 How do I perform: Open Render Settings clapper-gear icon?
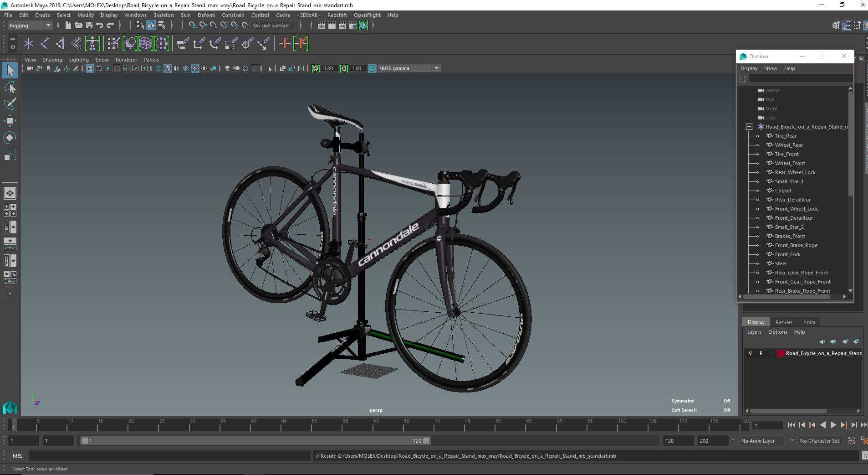353,26
